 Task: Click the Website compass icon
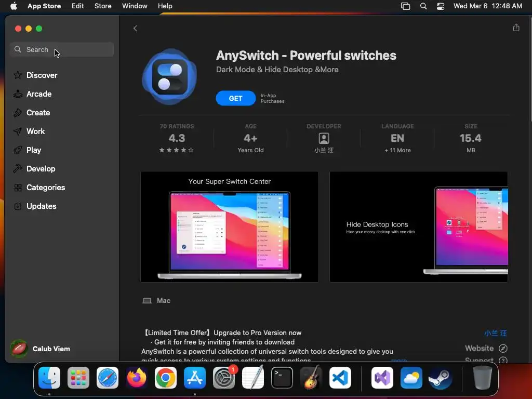(503, 348)
